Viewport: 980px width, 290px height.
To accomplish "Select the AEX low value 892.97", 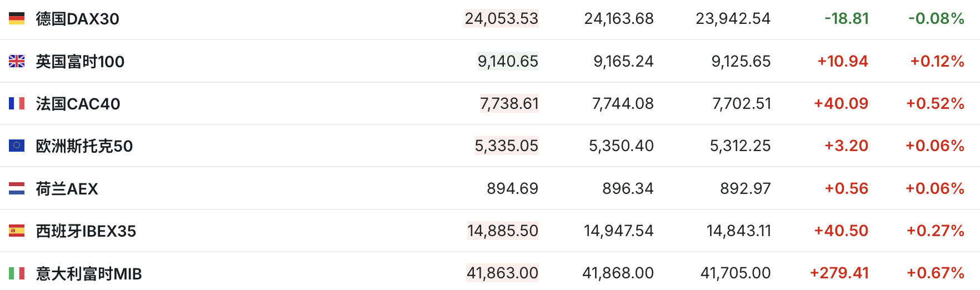I will [746, 188].
